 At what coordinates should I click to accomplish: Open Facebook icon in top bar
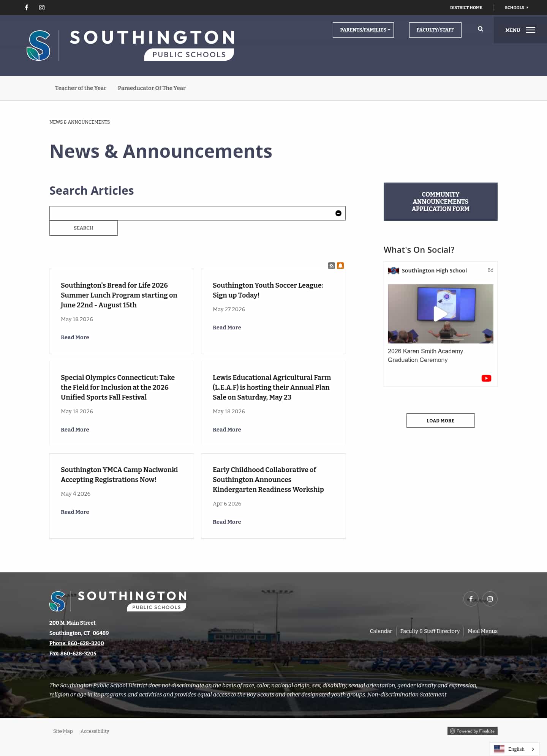coord(27,8)
